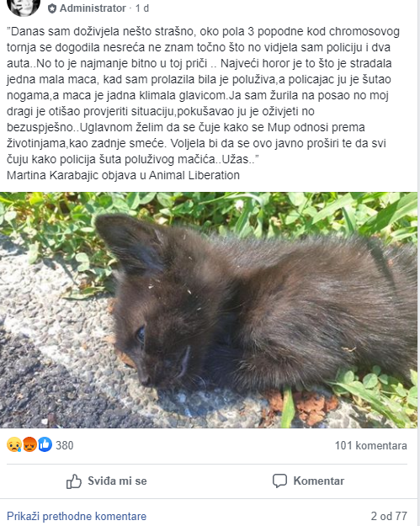Click the Administrator shield badge icon

[x=52, y=8]
